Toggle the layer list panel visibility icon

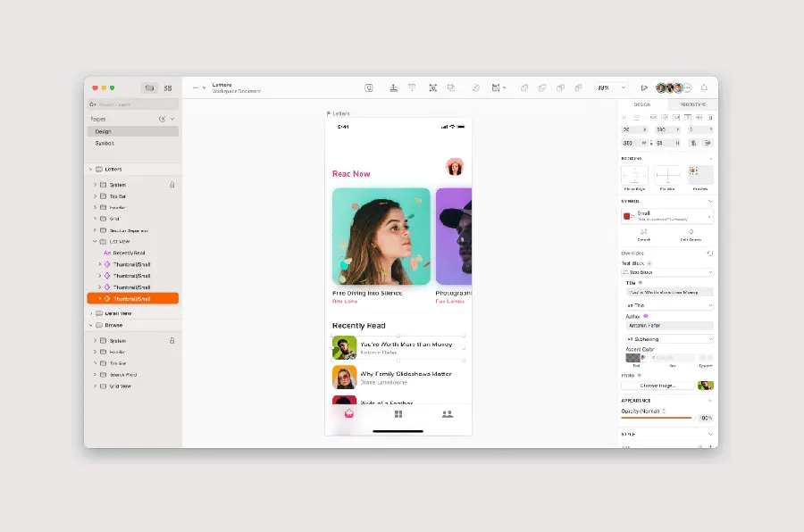point(149,87)
